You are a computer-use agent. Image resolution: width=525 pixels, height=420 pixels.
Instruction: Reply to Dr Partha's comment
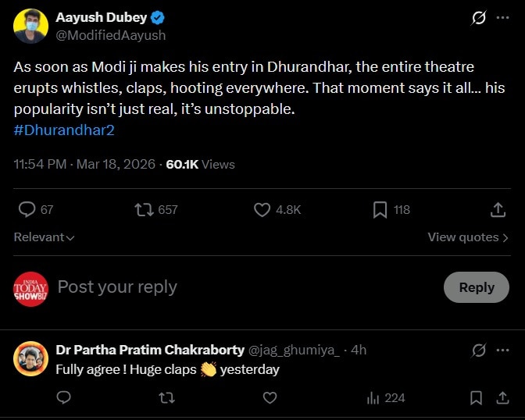[64, 398]
